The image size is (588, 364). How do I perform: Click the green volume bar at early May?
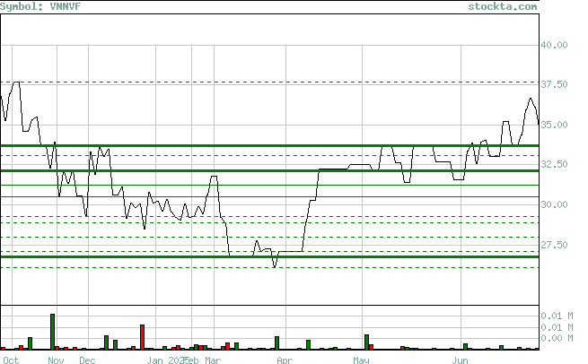pos(367,342)
